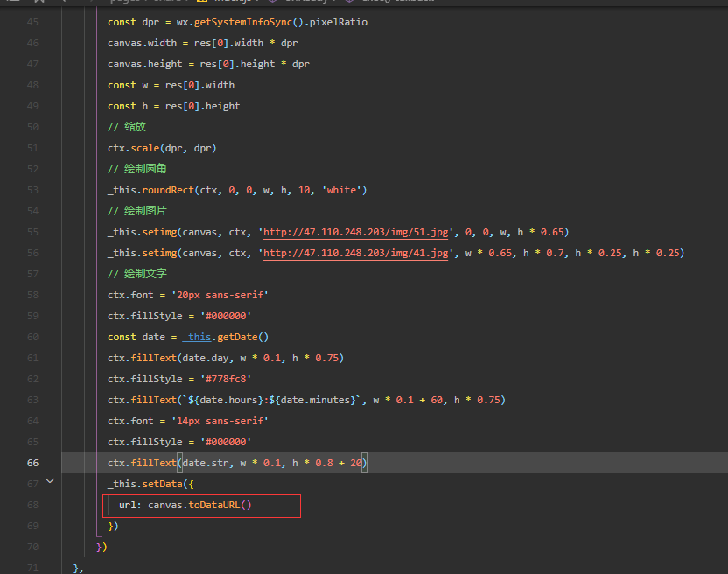Image resolution: width=728 pixels, height=574 pixels.
Task: Click the setData method name
Action: point(163,484)
